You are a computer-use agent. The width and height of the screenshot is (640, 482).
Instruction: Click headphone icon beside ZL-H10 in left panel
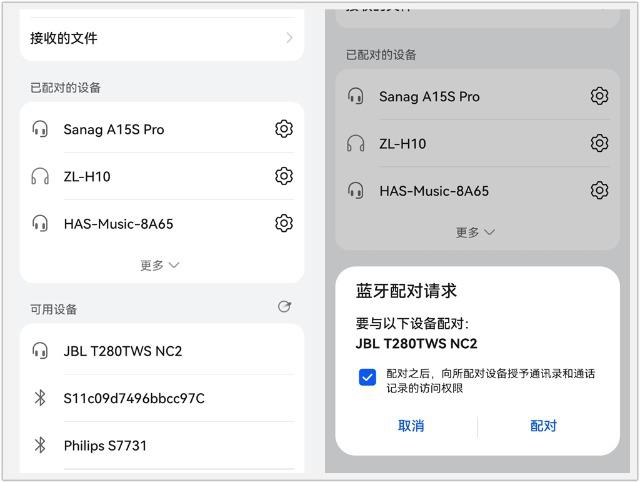[40, 176]
